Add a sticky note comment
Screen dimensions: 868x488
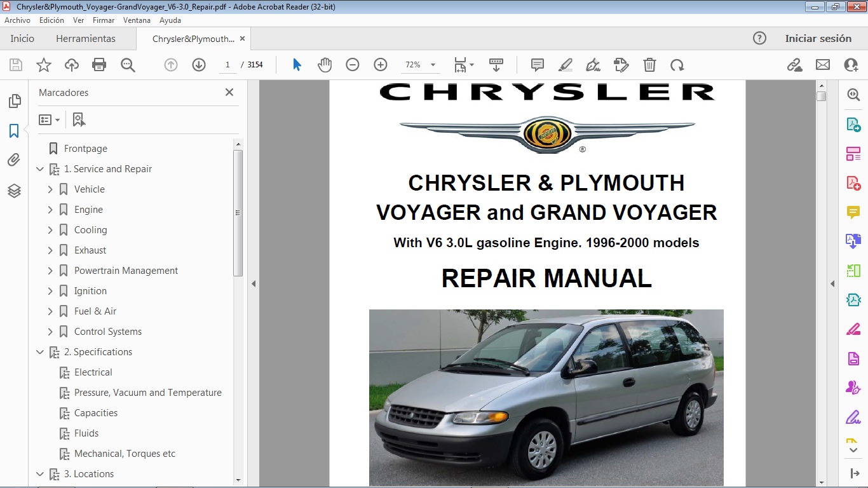pos(537,64)
